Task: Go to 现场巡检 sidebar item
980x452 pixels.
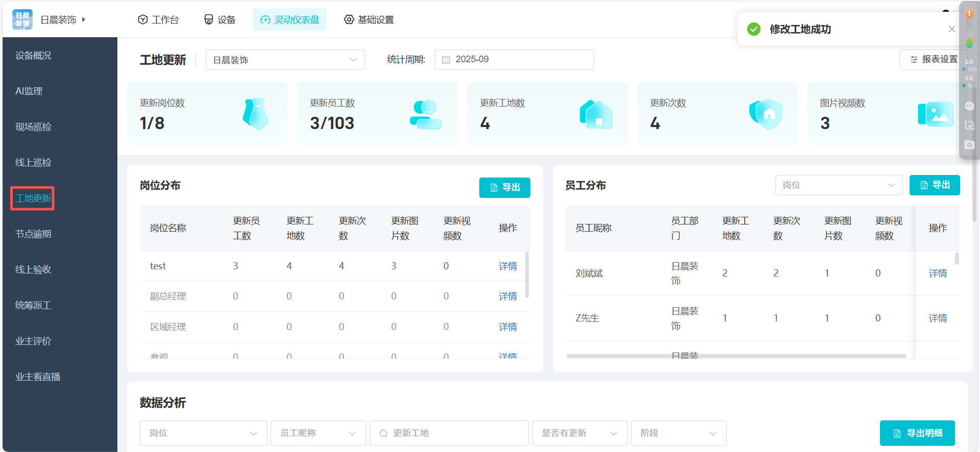Action: coord(33,127)
